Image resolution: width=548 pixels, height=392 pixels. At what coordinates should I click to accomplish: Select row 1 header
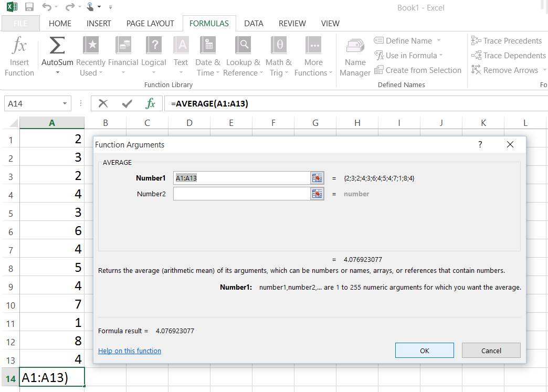(10, 140)
